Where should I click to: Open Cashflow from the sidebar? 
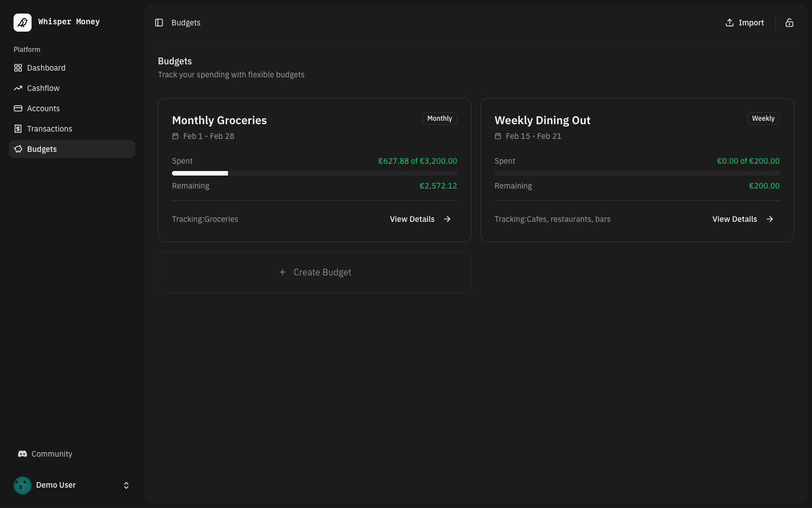pos(43,88)
